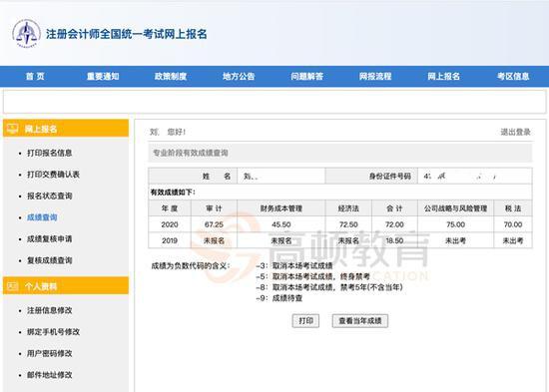
Task: Click the site title 注册会计师全国统一考试网上报名
Action: 127,34
